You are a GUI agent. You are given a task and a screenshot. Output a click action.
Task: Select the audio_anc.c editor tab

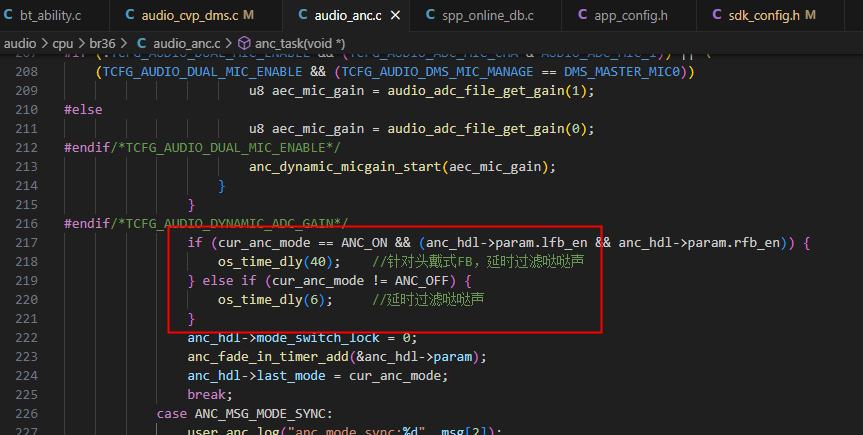348,15
